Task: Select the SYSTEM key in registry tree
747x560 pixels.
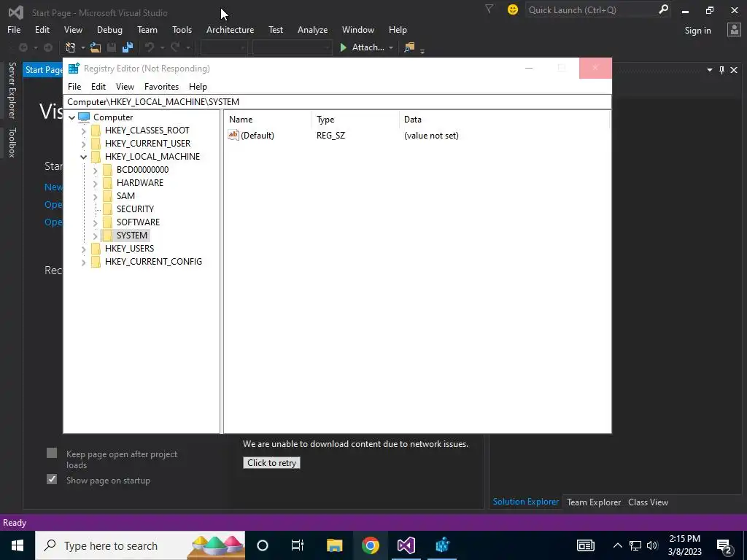Action: (x=131, y=236)
